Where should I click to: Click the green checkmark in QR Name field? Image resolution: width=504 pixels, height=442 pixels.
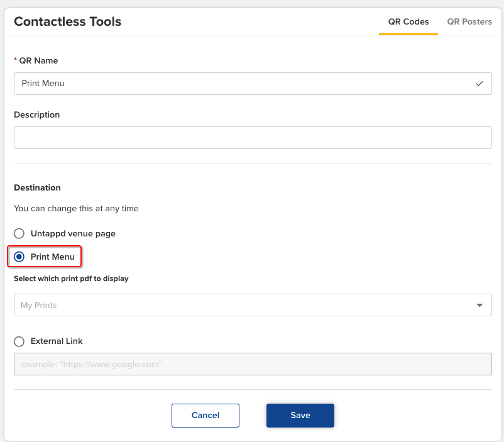479,84
